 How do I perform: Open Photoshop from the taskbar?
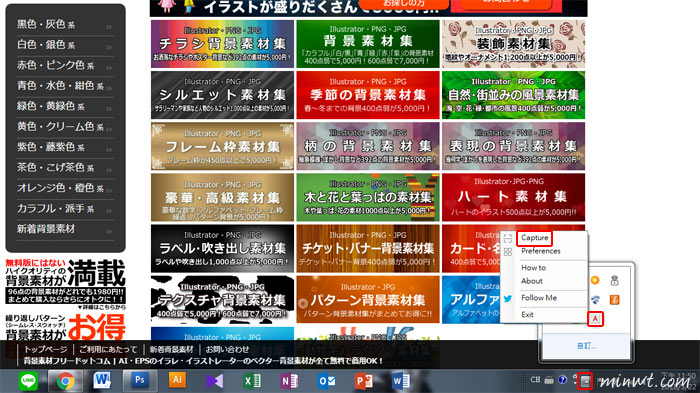point(140,380)
